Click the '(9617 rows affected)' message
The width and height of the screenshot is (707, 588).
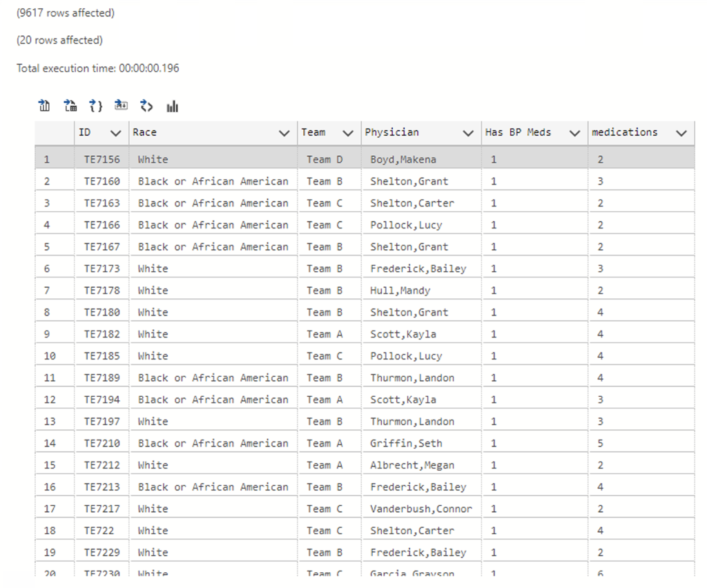[x=66, y=13]
